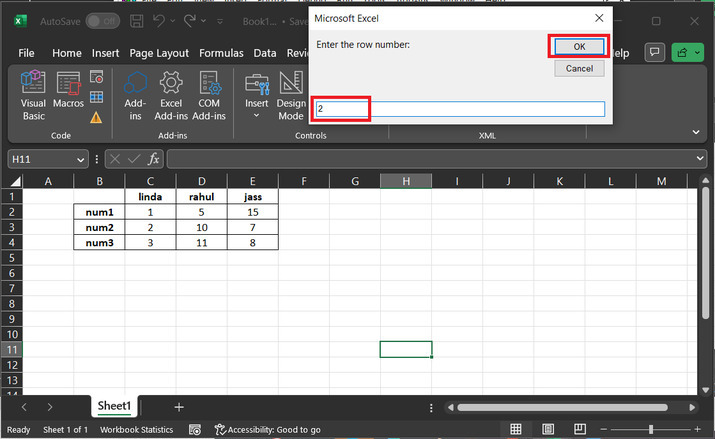This screenshot has width=715, height=439.
Task: Open the Add-ins button
Action: click(x=135, y=96)
